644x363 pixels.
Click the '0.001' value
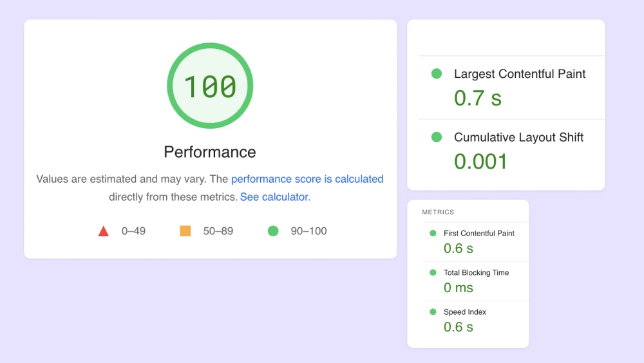tap(480, 162)
